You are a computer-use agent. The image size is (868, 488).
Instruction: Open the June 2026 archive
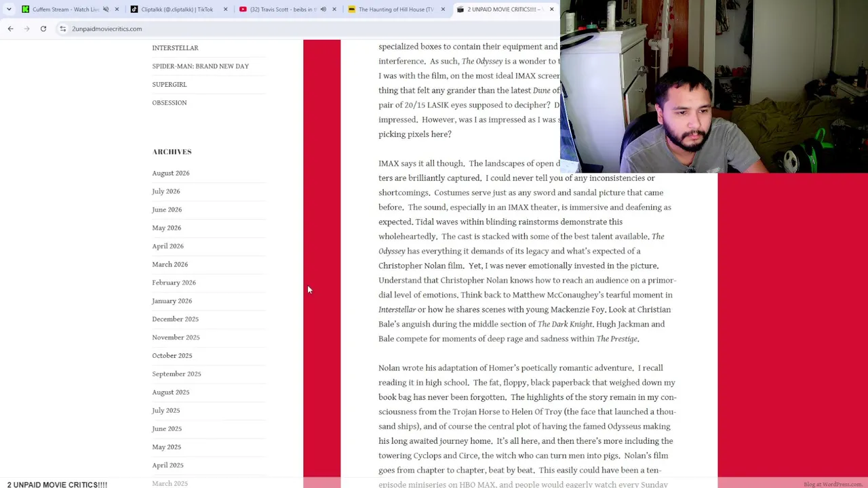(x=167, y=210)
